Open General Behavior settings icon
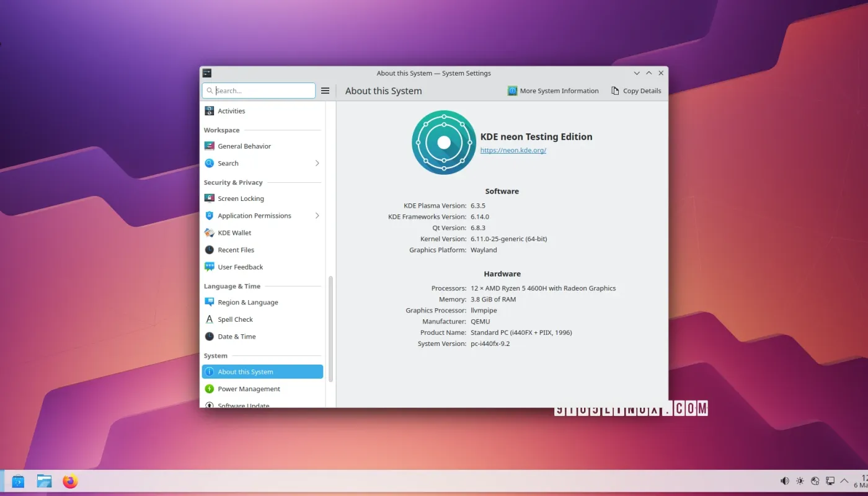 tap(210, 146)
